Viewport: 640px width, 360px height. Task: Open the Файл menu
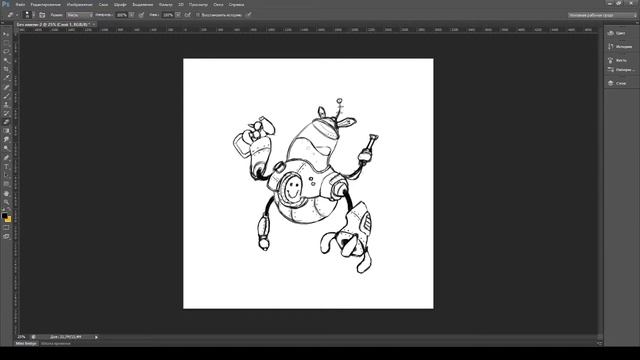click(x=20, y=4)
